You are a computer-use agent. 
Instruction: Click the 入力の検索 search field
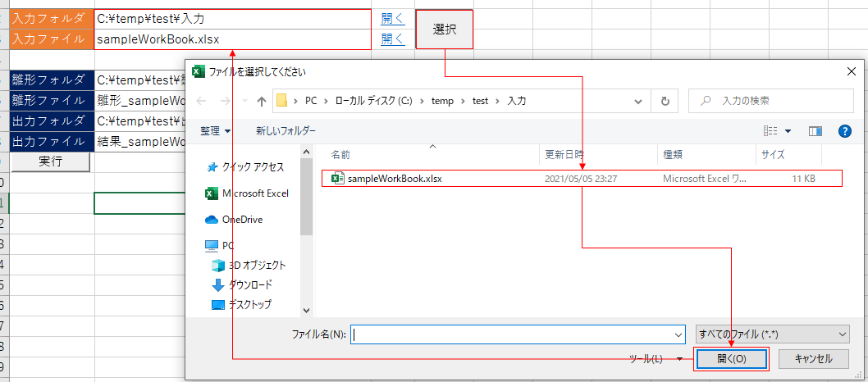pyautogui.click(x=770, y=101)
